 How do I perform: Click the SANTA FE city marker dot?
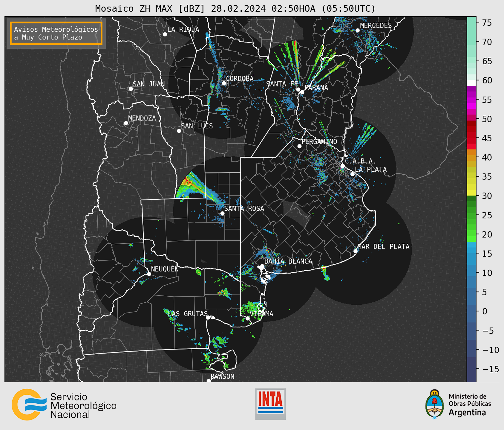click(x=298, y=89)
